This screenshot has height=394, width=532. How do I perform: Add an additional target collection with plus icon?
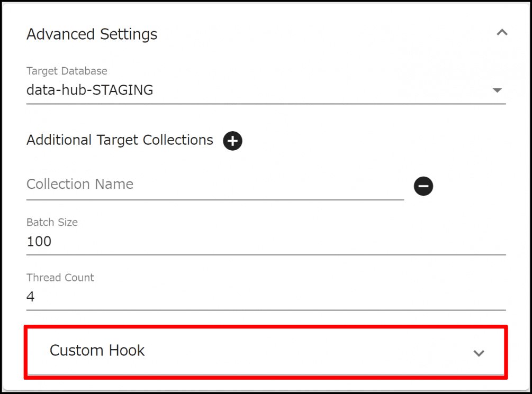232,141
